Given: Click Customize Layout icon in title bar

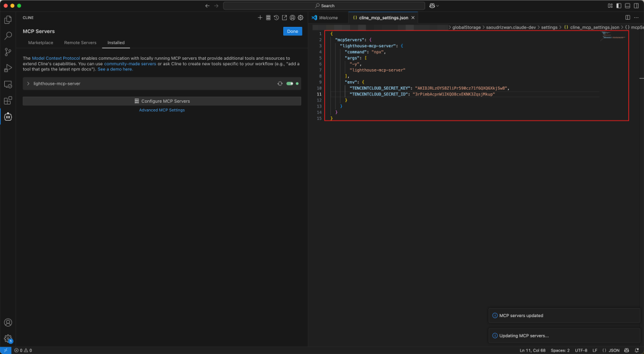Looking at the screenshot, I should [x=611, y=6].
